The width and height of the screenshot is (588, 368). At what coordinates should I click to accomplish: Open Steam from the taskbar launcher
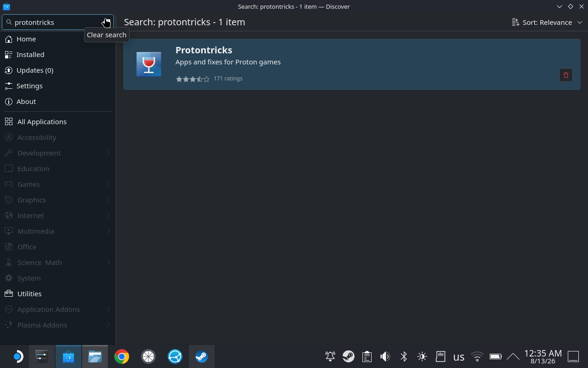click(202, 356)
